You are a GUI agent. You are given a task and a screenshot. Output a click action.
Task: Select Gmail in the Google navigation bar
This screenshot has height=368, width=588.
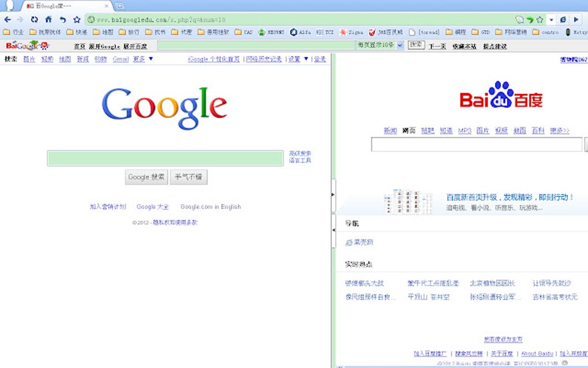(x=120, y=58)
